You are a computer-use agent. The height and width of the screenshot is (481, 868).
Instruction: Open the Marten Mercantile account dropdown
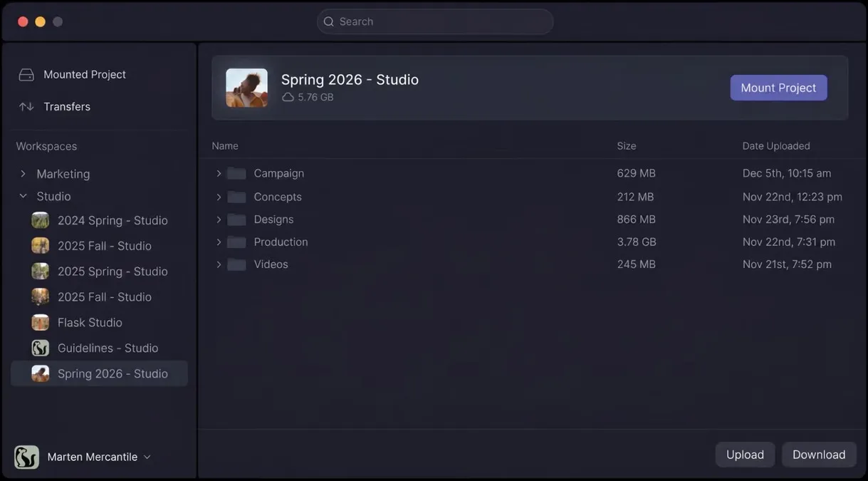(147, 457)
